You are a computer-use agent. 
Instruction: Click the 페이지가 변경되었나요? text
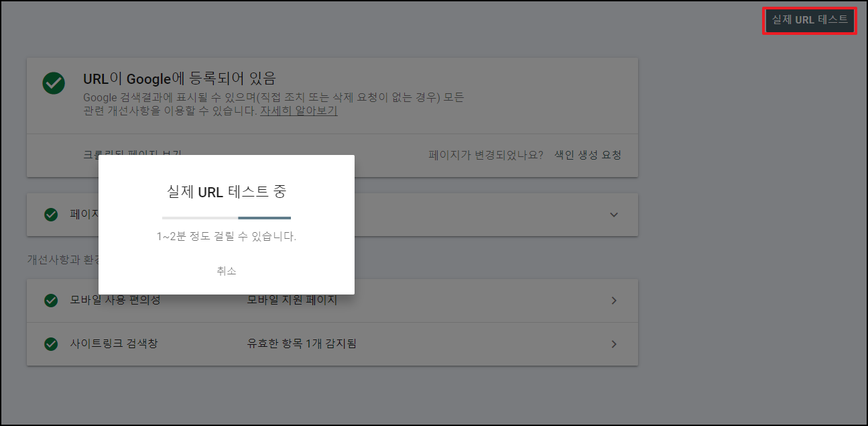[486, 155]
